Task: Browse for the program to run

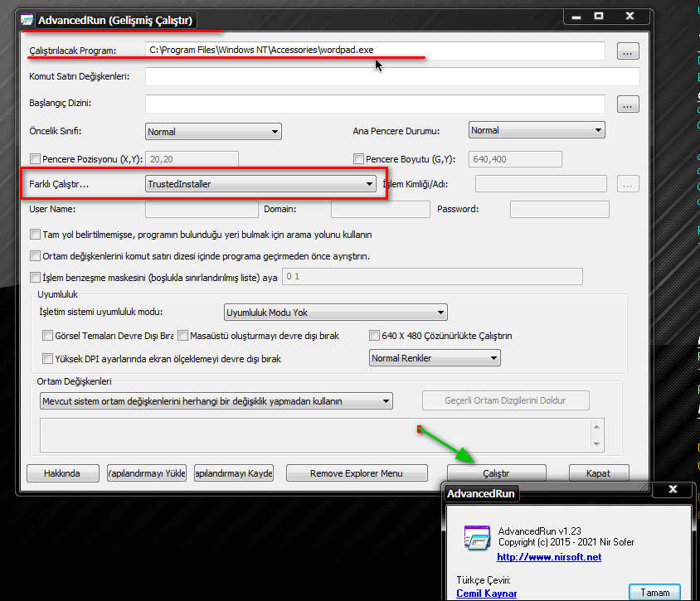Action: coord(628,51)
